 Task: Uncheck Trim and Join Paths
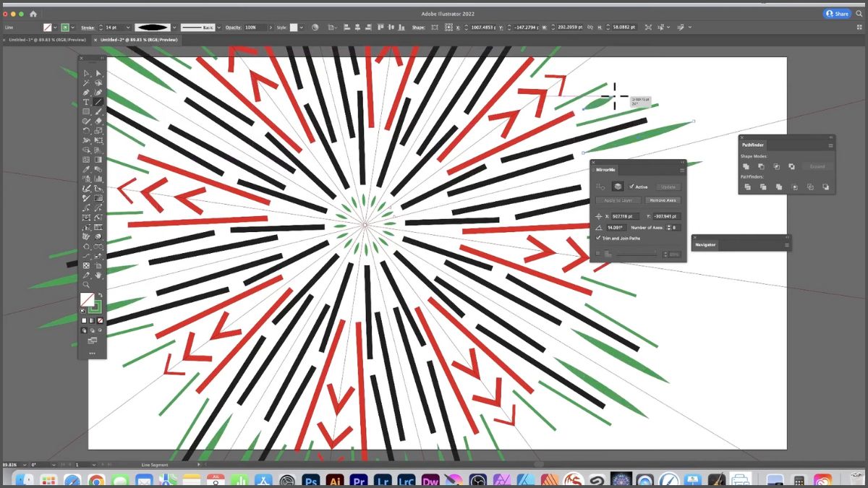tap(598, 238)
